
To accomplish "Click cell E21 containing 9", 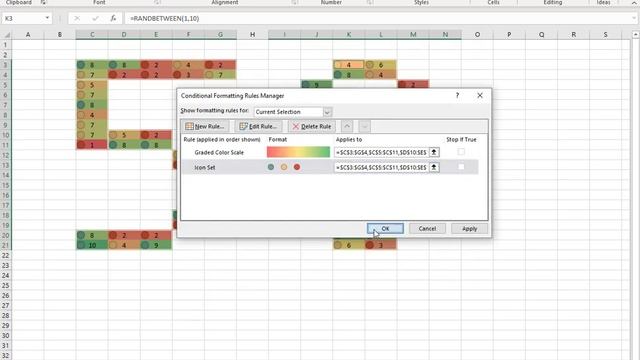I will [x=156, y=245].
